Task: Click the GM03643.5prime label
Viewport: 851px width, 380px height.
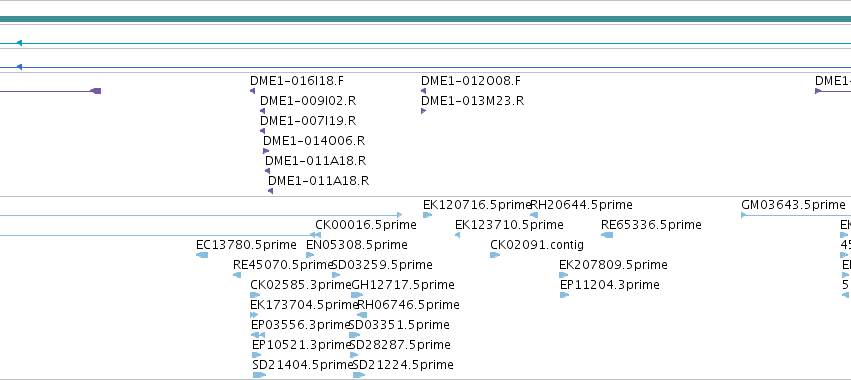Action: [793, 205]
